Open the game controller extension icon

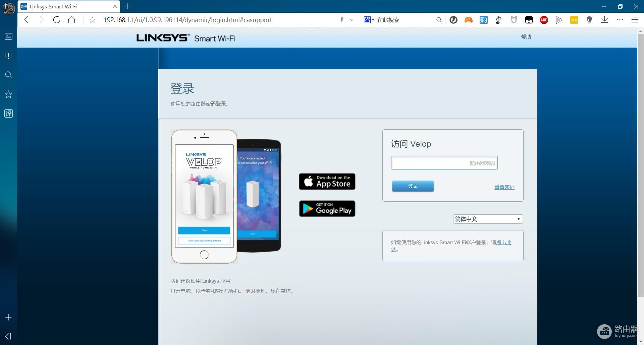[x=468, y=20]
